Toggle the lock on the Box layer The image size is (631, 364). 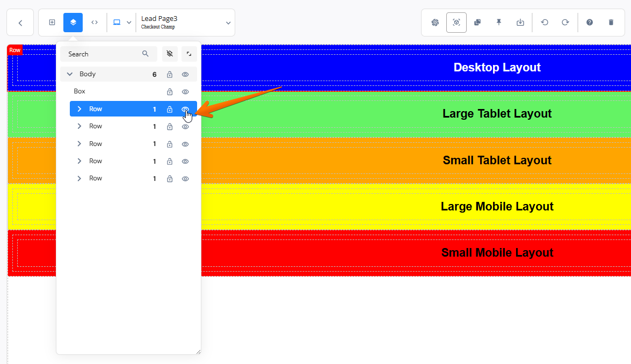170,92
